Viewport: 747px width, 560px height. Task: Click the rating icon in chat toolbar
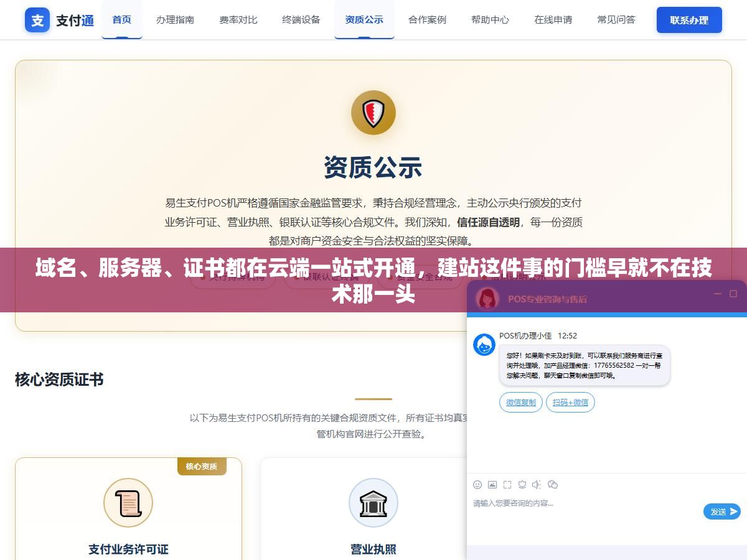522,485
